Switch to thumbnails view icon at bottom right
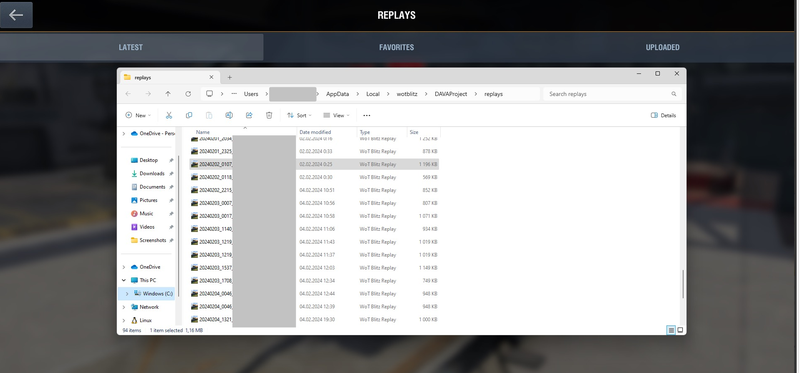 point(680,330)
